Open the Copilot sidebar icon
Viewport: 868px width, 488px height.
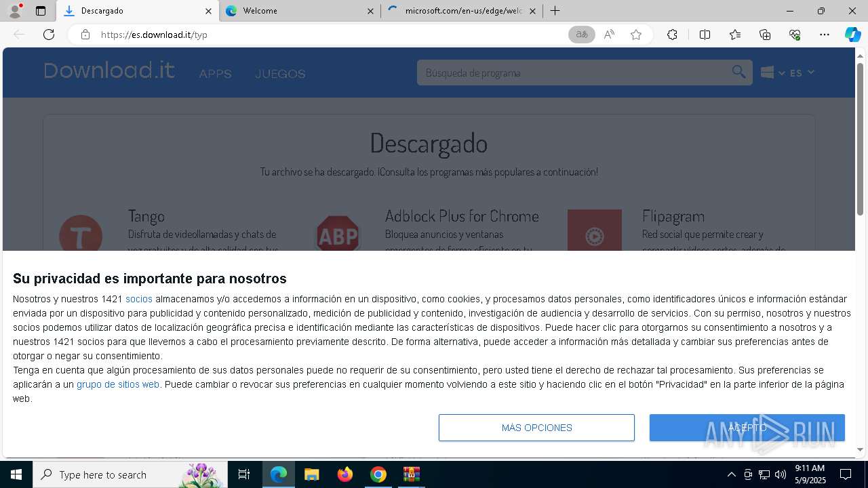coord(852,35)
